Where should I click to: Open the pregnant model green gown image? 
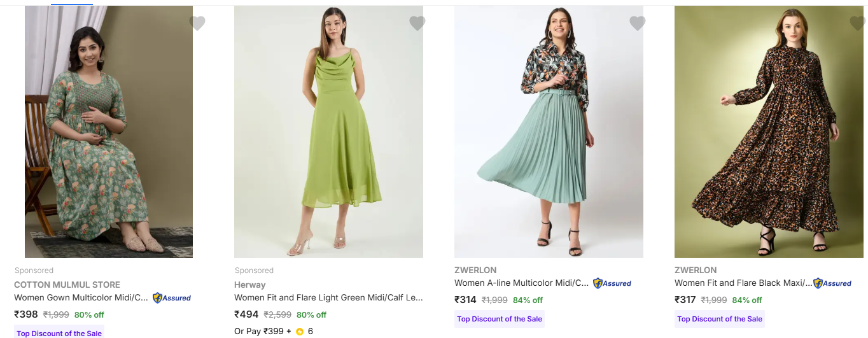(x=109, y=132)
